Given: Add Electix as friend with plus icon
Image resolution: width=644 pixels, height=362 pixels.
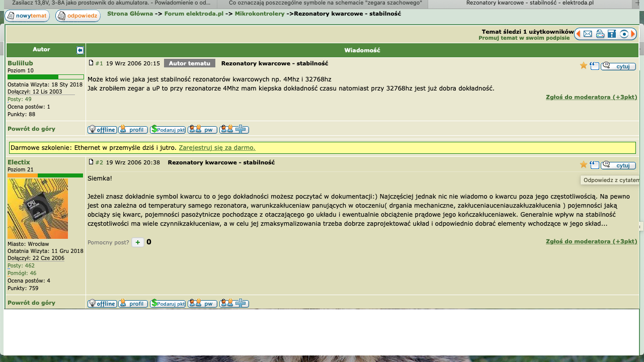Looking at the screenshot, I should [234, 303].
